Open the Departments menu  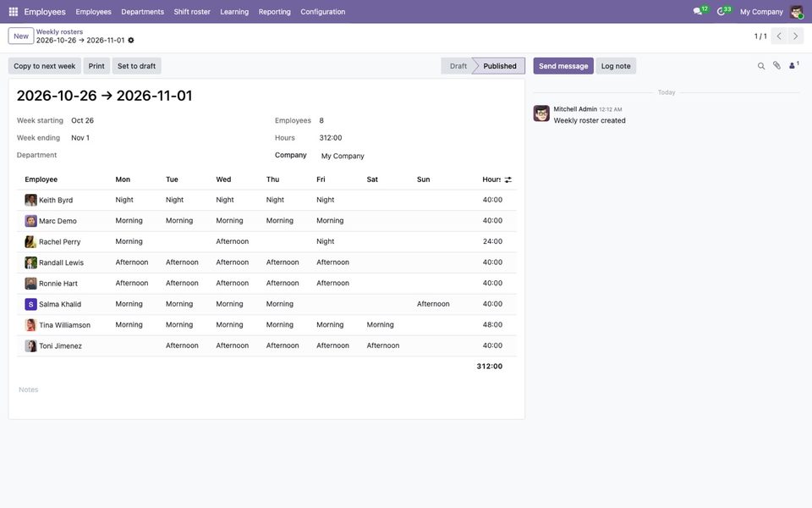(x=142, y=11)
